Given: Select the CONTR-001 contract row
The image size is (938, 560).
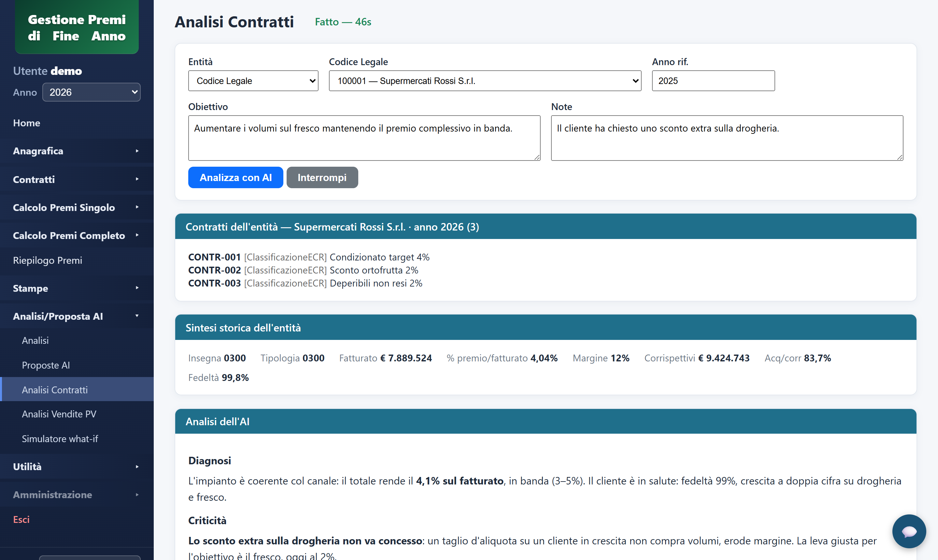Looking at the screenshot, I should 309,257.
